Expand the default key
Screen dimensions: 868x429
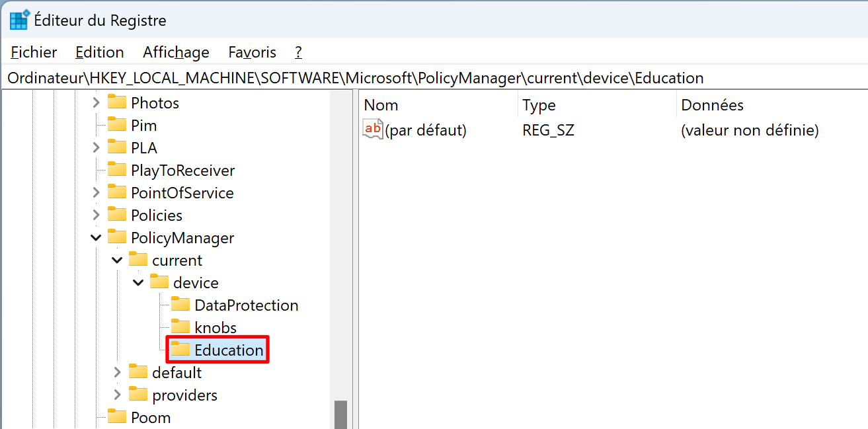(117, 372)
